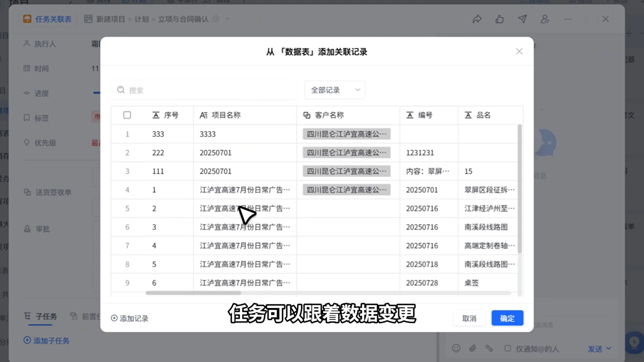Click the 标签 bookmark icon

coord(27,118)
